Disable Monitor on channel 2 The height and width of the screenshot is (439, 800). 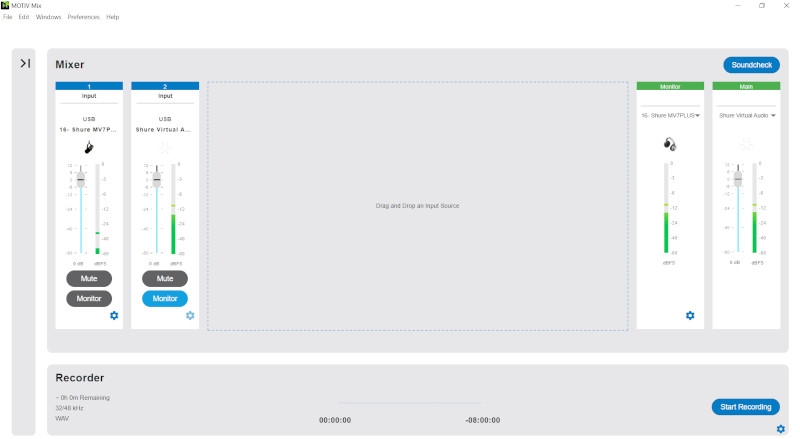[165, 299]
